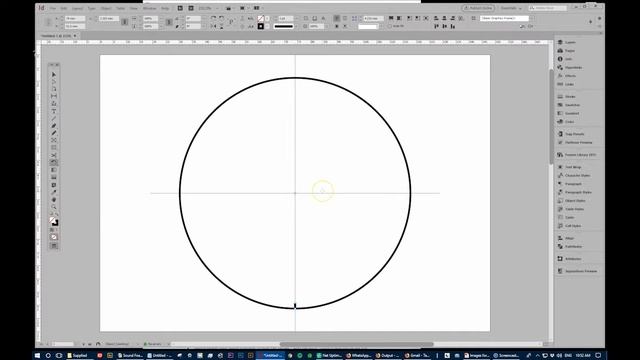Image resolution: width=640 pixels, height=360 pixels.
Task: Open the Gmail browser window in taskbar
Action: click(x=417, y=356)
